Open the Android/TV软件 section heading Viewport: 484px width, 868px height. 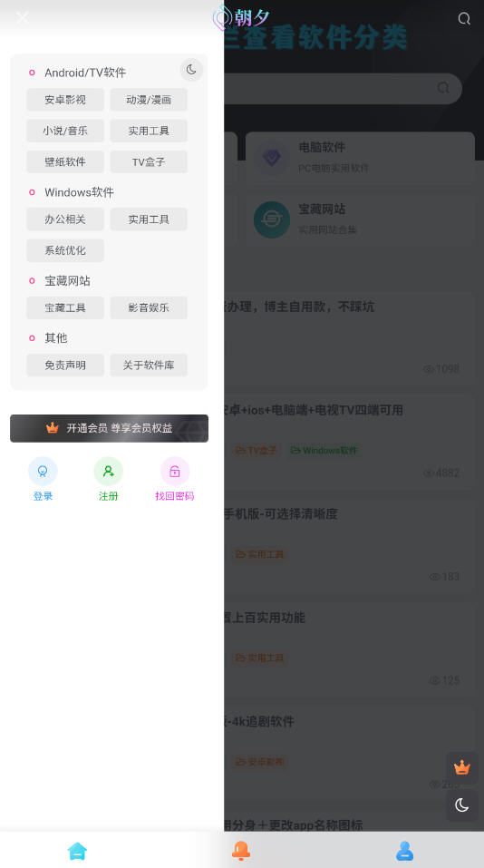85,73
